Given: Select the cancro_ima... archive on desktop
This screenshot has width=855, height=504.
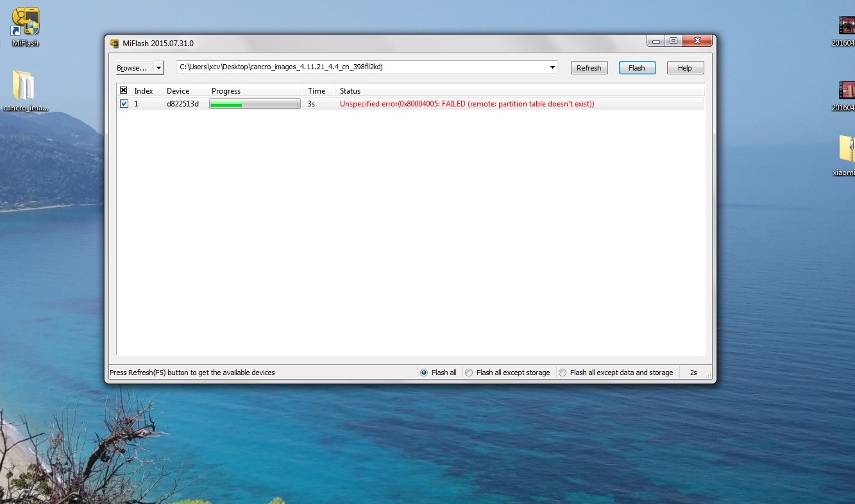Looking at the screenshot, I should [x=24, y=87].
